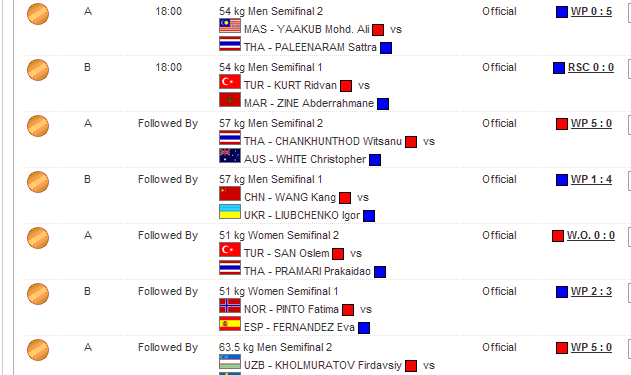
Task: Click the medal icon for 54 kg Men Semifinal 2
Action: point(38,14)
